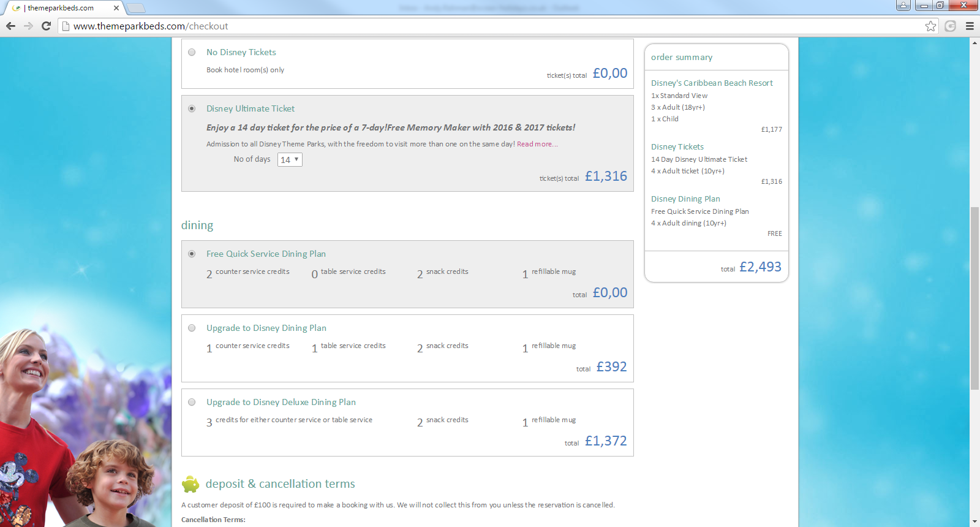Reload the checkout page
This screenshot has width=980, height=527.
point(46,26)
